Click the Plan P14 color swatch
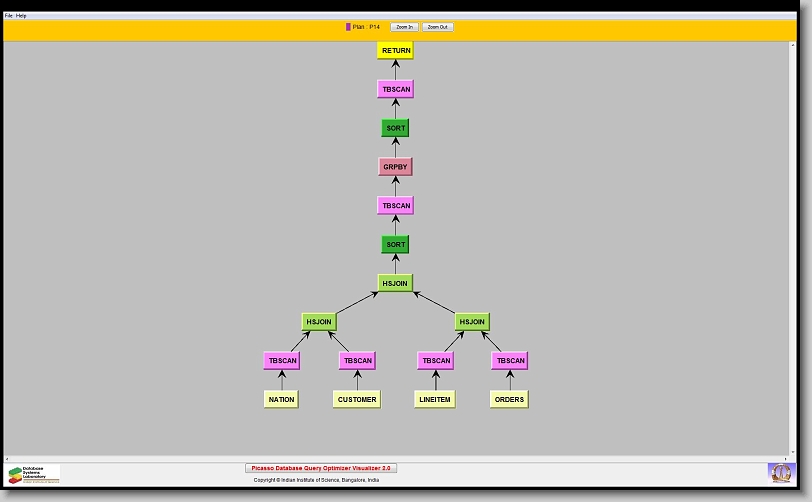 click(x=348, y=27)
